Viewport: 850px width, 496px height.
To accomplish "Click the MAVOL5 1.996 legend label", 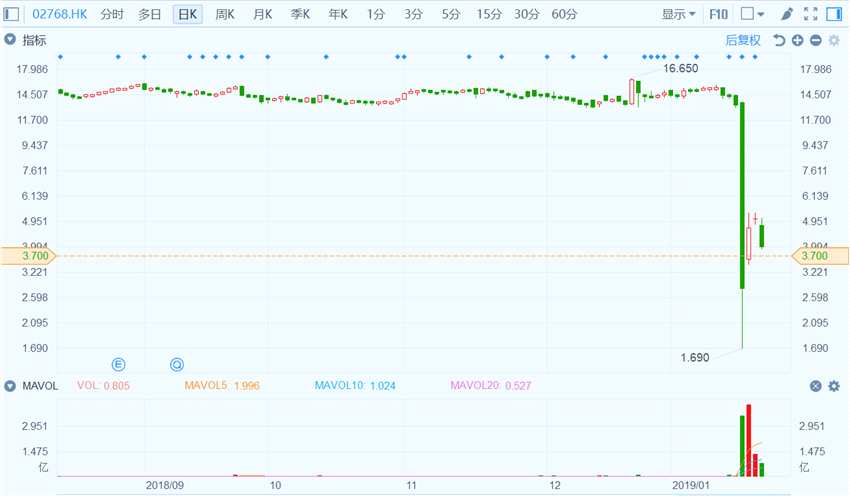I will click(x=222, y=385).
